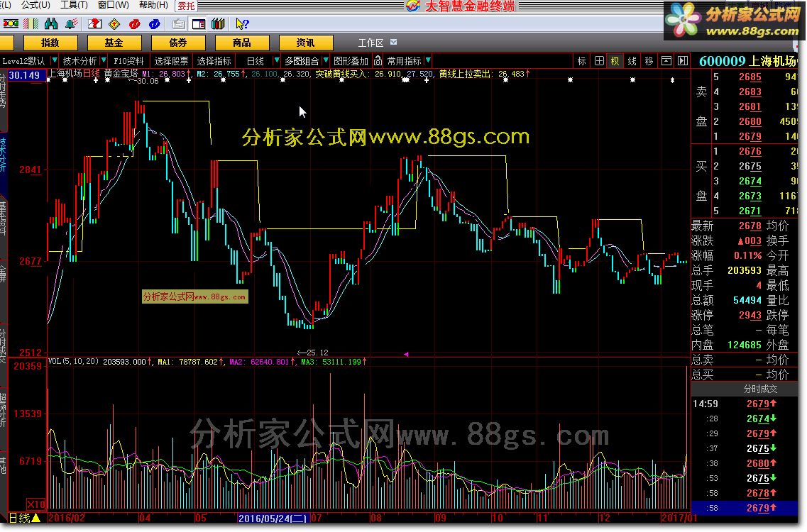
Task: Click the yellow diamond up-arrow icon
Action: point(114,23)
